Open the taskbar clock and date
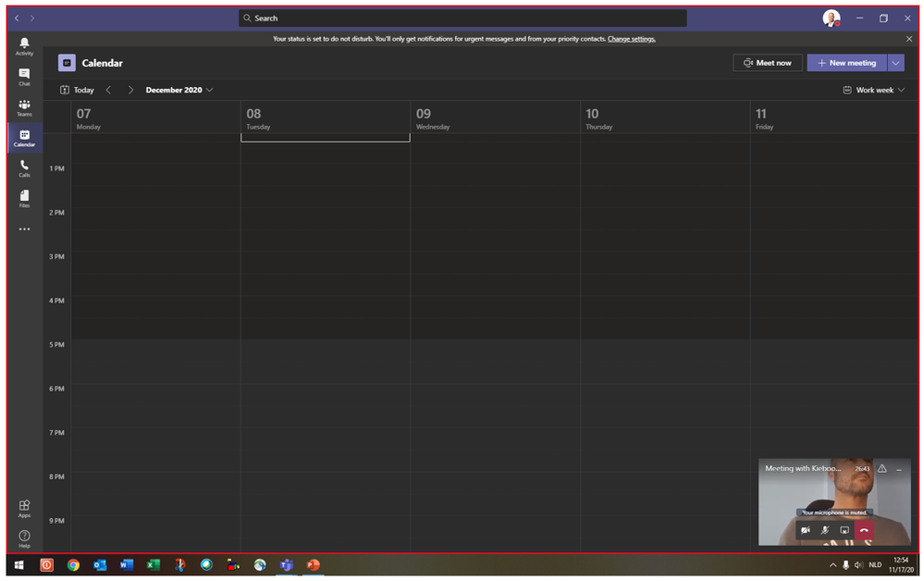 point(901,565)
